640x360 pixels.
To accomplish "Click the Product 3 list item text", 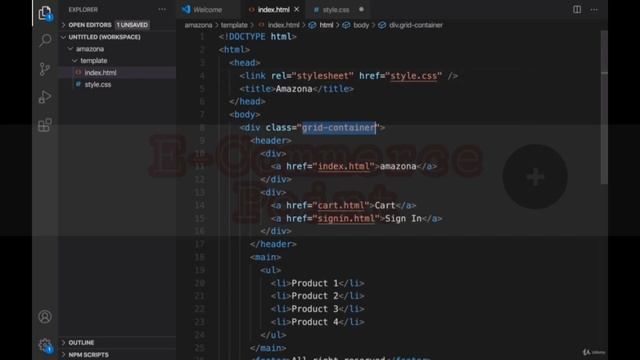I will pos(315,309).
